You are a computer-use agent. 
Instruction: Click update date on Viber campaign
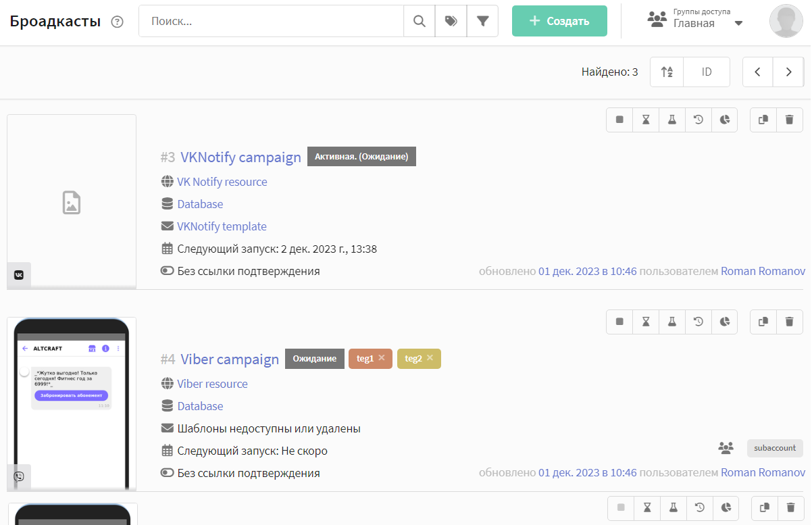[587, 473]
